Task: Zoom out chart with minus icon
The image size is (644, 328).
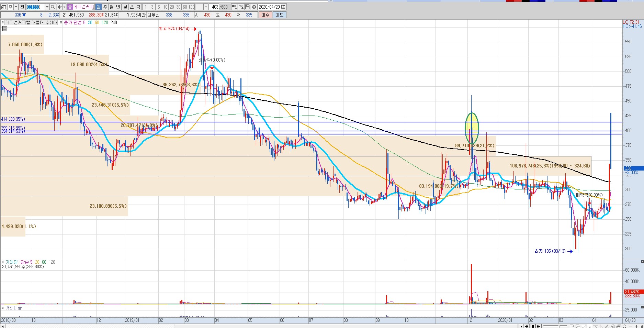Action: click(630, 327)
